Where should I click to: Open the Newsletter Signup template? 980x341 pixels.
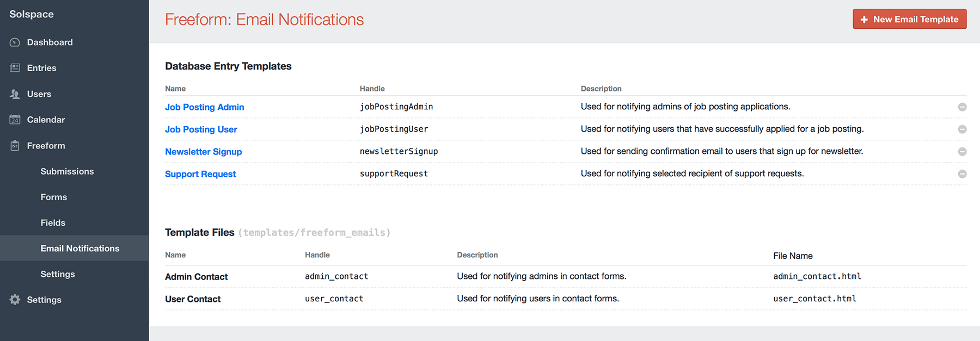(x=203, y=152)
